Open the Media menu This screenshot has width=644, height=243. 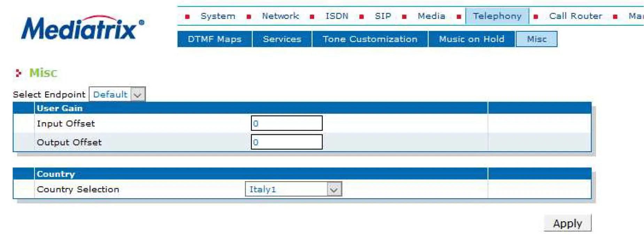[x=431, y=16]
